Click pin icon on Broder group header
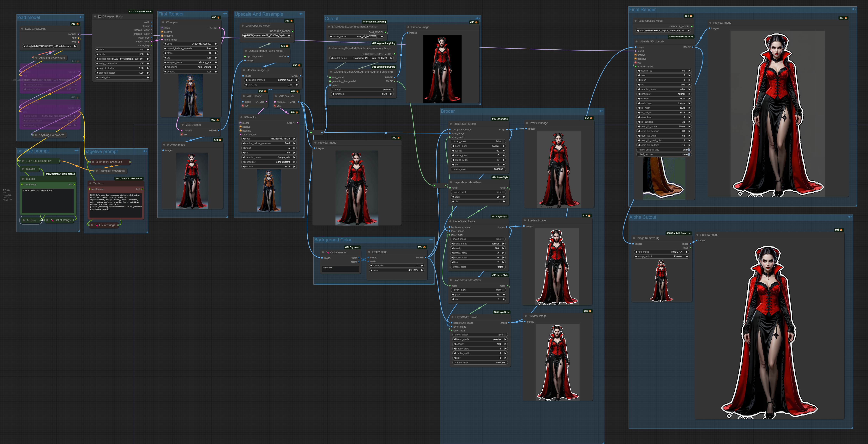Viewport: 868px width, 444px height. (601, 111)
